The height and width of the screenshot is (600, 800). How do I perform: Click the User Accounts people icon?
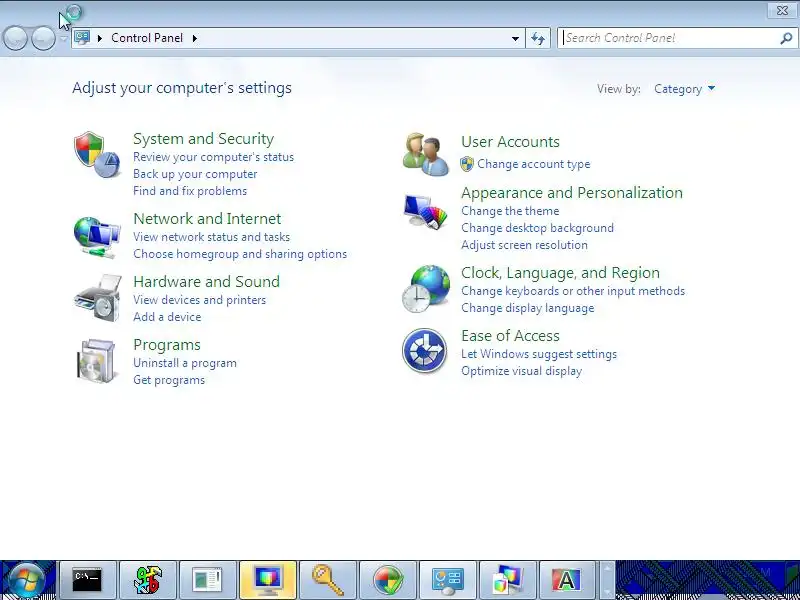(426, 154)
